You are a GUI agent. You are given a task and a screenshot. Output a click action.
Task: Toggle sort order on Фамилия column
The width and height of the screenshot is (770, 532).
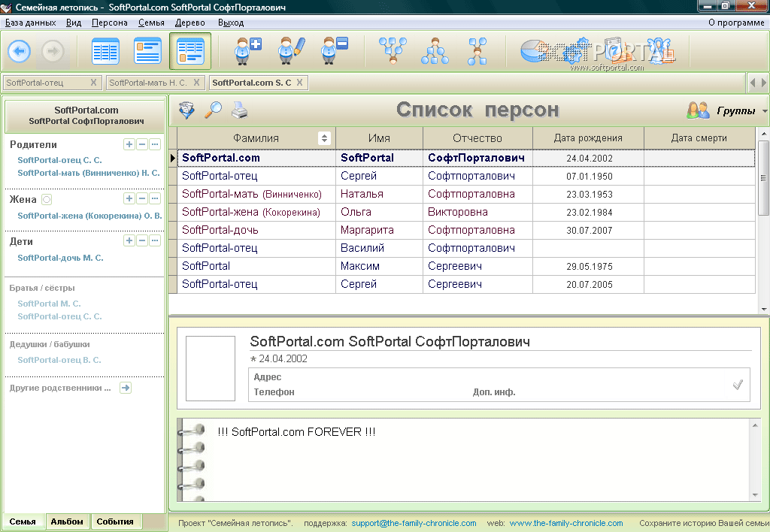324,138
